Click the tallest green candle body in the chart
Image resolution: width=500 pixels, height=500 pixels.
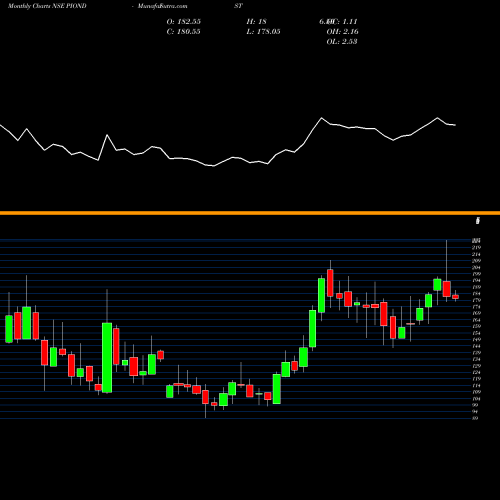pos(107,358)
